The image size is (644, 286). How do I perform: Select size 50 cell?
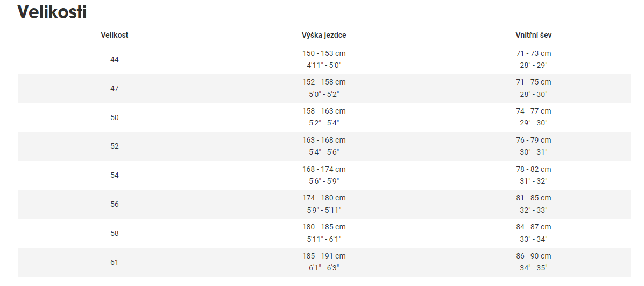point(115,117)
